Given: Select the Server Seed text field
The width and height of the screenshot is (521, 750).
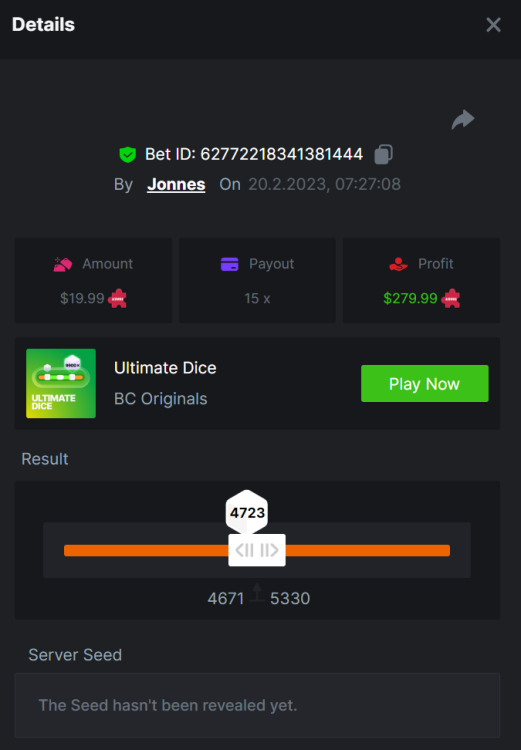Looking at the screenshot, I should point(257,706).
